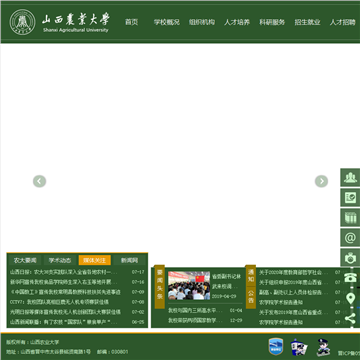Click the Shanxi Agricultural University logo emblem
This screenshot has width=360, height=360.
(x=22, y=22)
